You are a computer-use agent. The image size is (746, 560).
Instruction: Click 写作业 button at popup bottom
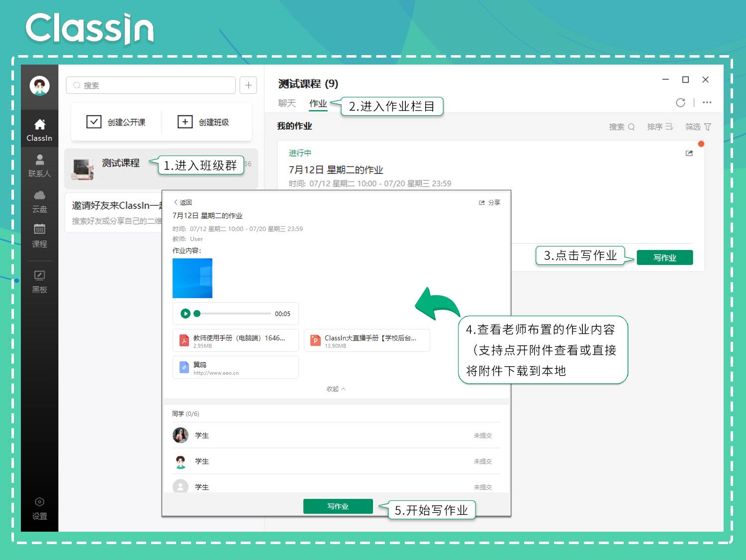tap(338, 506)
